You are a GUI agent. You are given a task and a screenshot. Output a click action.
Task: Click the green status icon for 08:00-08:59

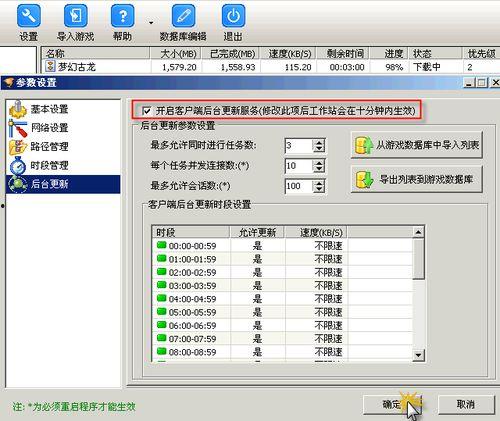(161, 351)
